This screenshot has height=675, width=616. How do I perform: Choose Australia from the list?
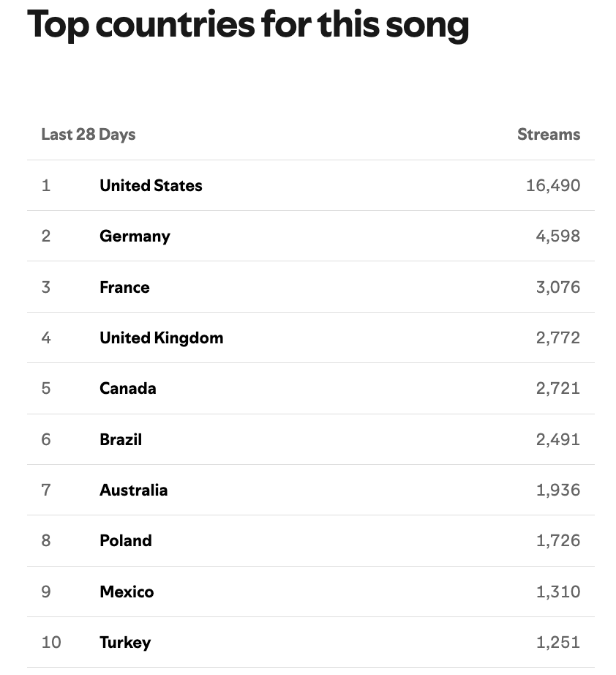(133, 490)
